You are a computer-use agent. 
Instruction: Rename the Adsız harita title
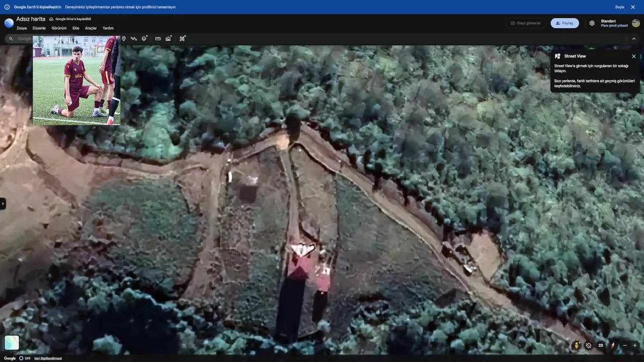tap(31, 19)
